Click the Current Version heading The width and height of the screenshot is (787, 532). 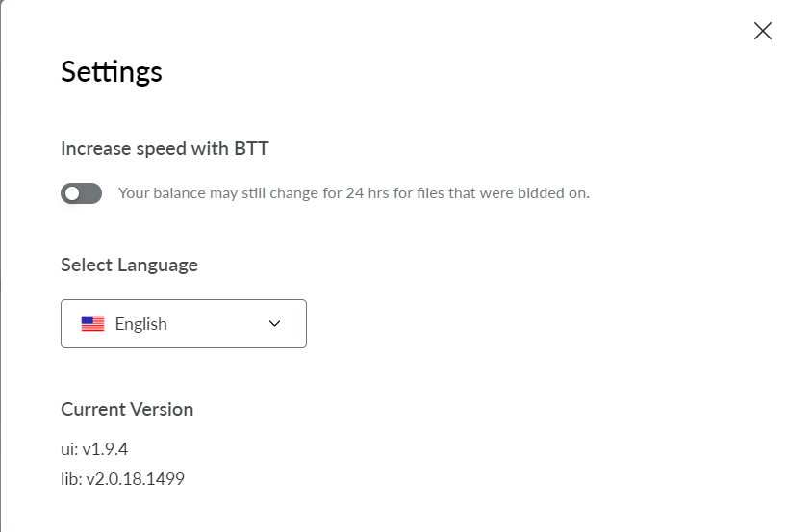pyautogui.click(x=127, y=409)
